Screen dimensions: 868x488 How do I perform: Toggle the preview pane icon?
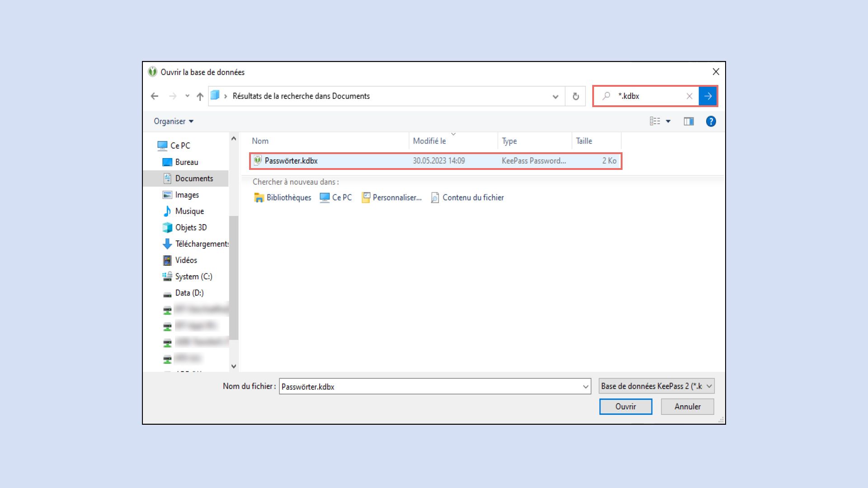(x=689, y=121)
